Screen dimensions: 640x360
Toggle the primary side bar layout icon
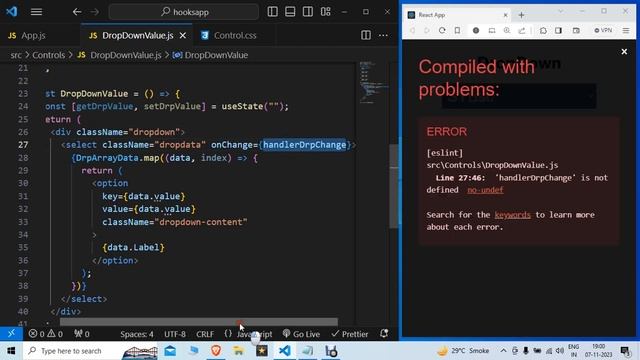coord(272,12)
